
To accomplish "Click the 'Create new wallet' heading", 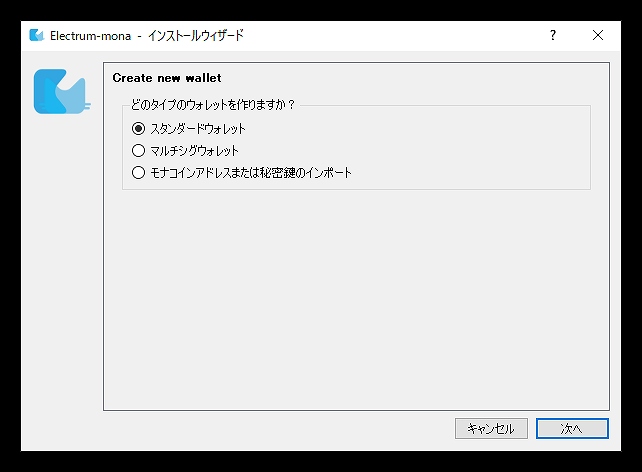I will tap(167, 78).
